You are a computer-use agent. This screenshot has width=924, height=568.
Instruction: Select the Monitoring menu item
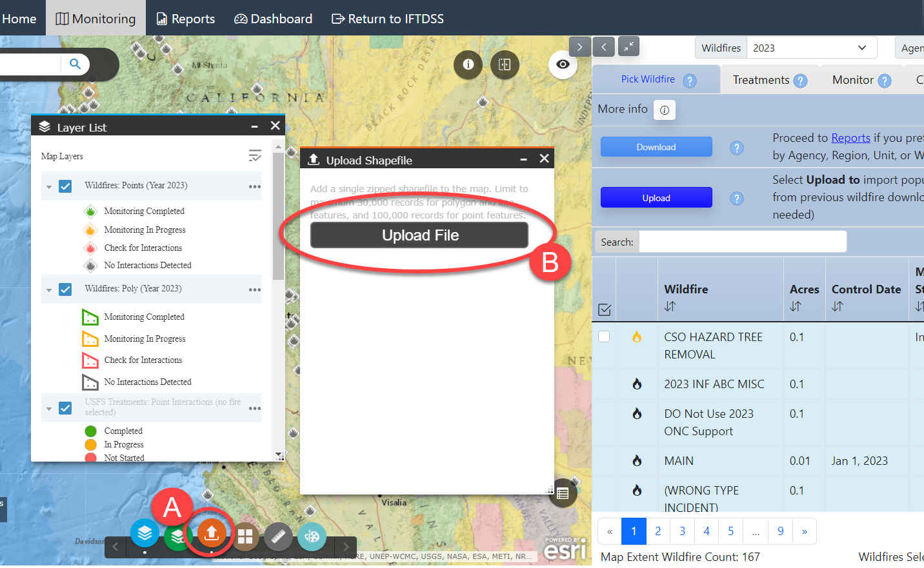[95, 19]
